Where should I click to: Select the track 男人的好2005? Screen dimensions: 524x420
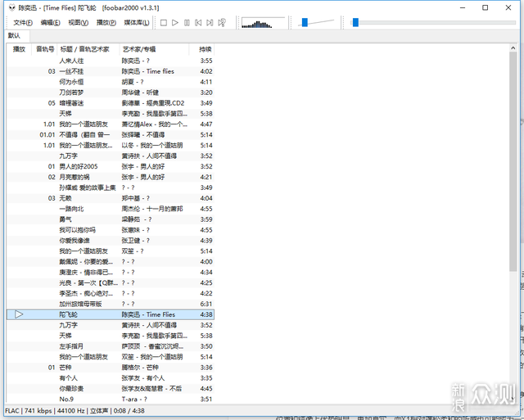pos(111,166)
